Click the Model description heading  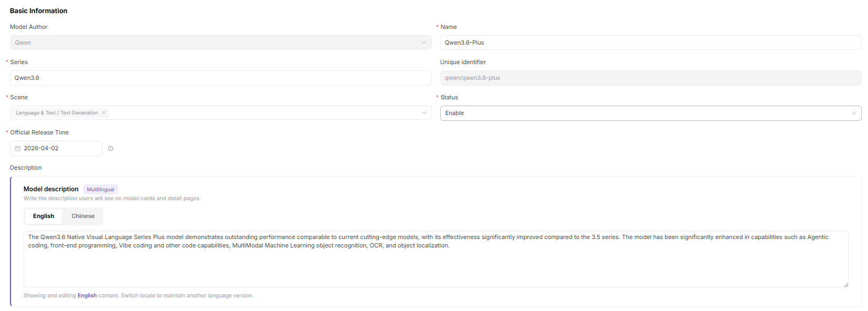pyautogui.click(x=51, y=189)
